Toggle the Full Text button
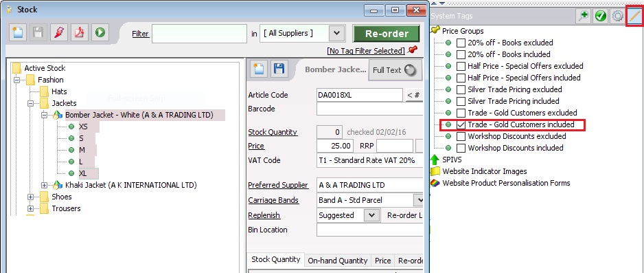This screenshot has width=644, height=273. [x=395, y=70]
